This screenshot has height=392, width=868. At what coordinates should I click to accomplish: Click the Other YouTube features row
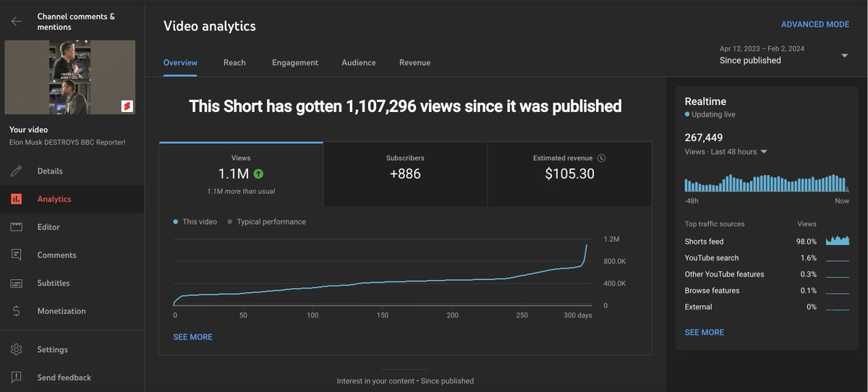767,274
